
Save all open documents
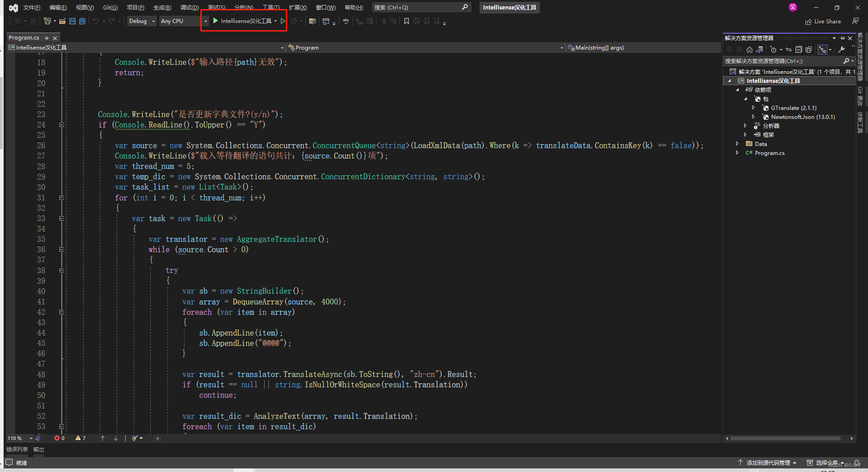81,21
